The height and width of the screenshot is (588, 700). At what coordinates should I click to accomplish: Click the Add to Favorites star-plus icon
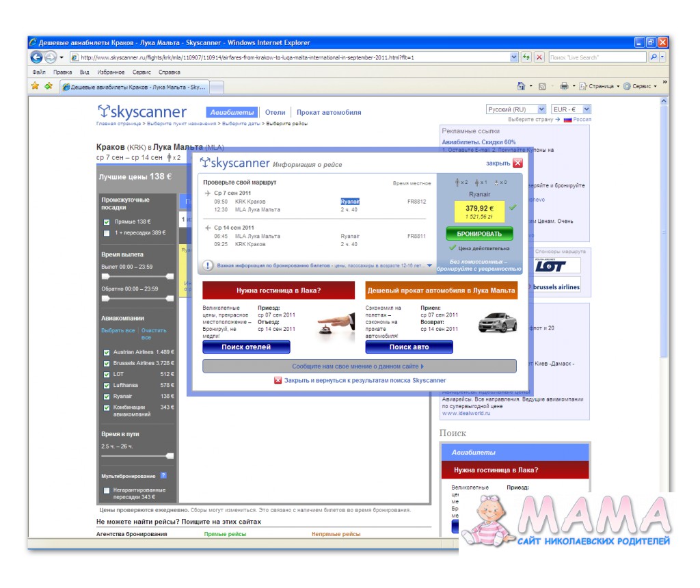[x=49, y=86]
